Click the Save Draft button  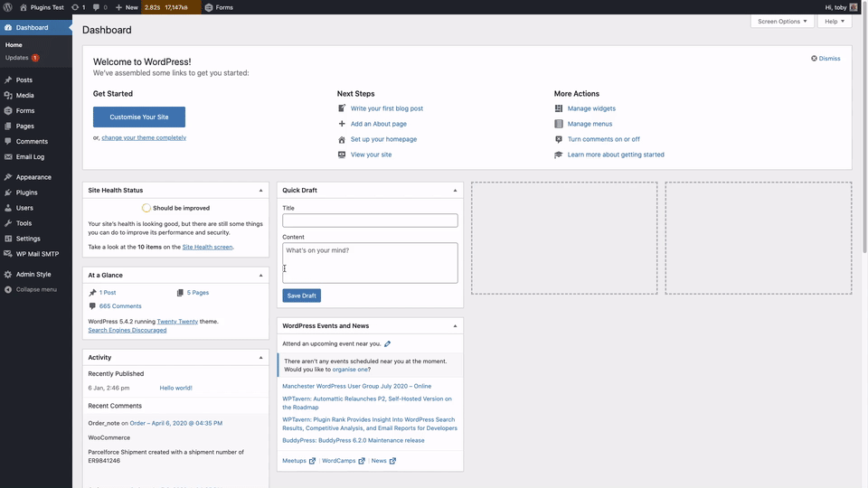302,296
